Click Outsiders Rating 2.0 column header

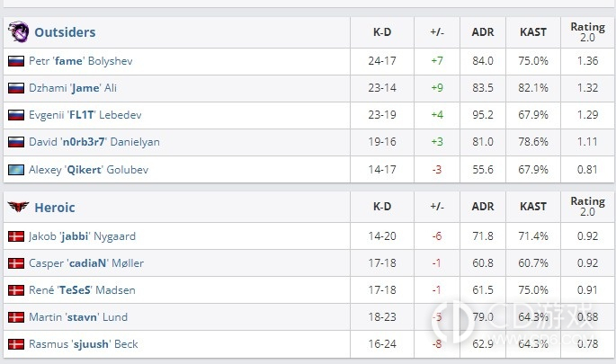(x=587, y=32)
